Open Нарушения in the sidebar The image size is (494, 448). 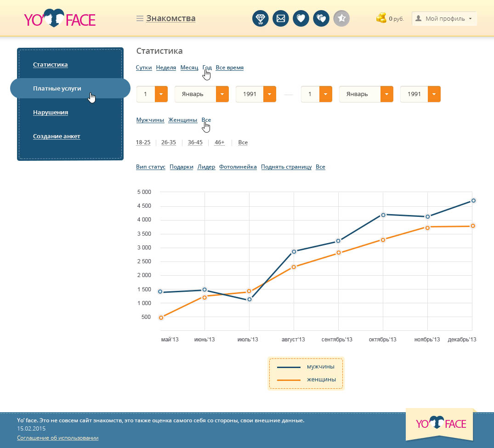click(51, 113)
